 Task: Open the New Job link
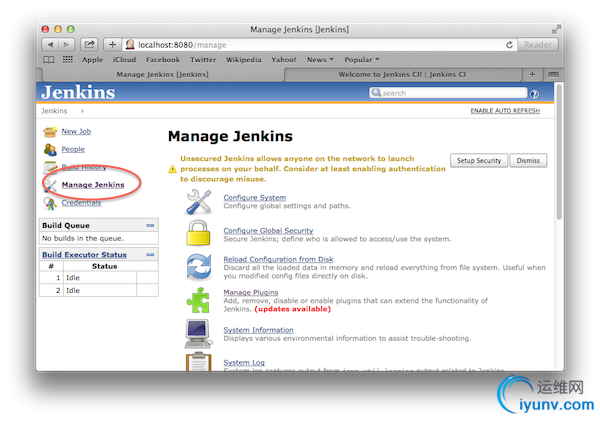coord(76,131)
